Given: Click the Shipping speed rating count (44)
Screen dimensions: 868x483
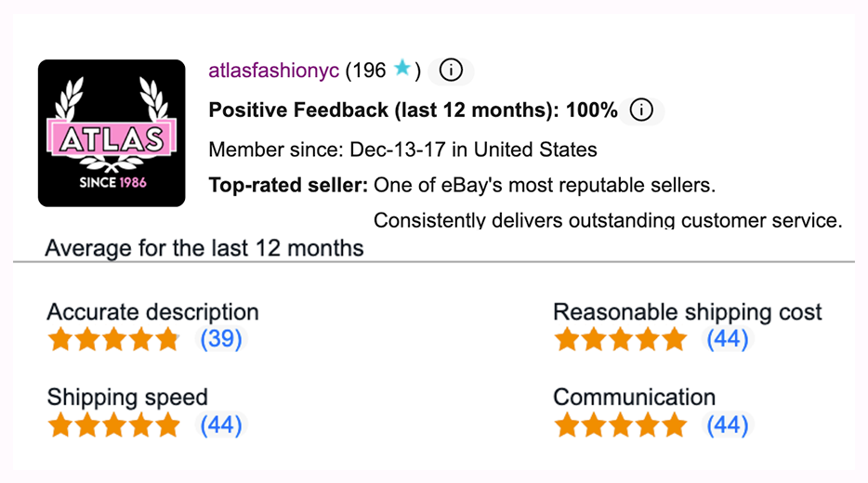Looking at the screenshot, I should [x=221, y=425].
